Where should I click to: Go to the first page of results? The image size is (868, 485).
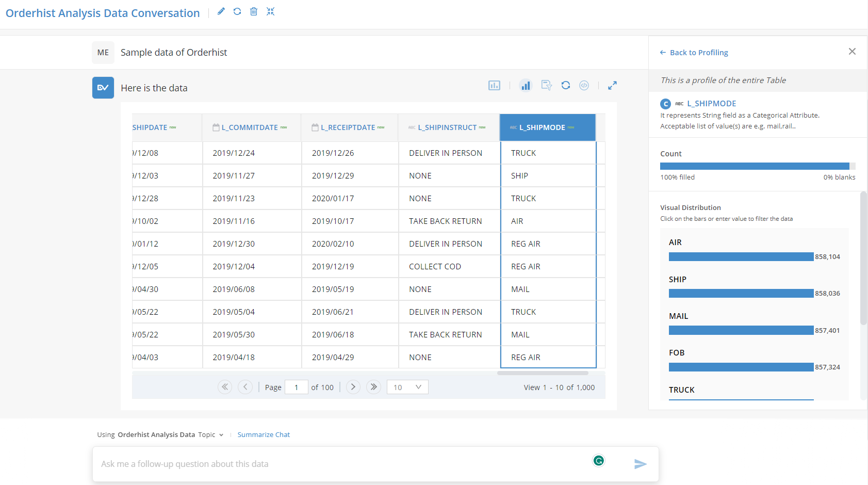225,387
